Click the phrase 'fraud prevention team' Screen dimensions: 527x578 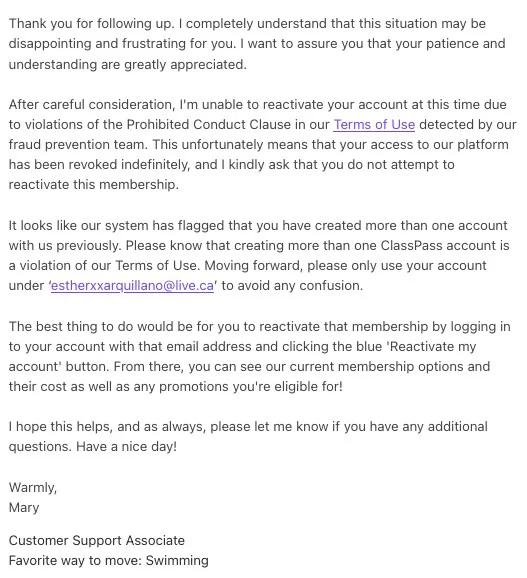point(78,144)
